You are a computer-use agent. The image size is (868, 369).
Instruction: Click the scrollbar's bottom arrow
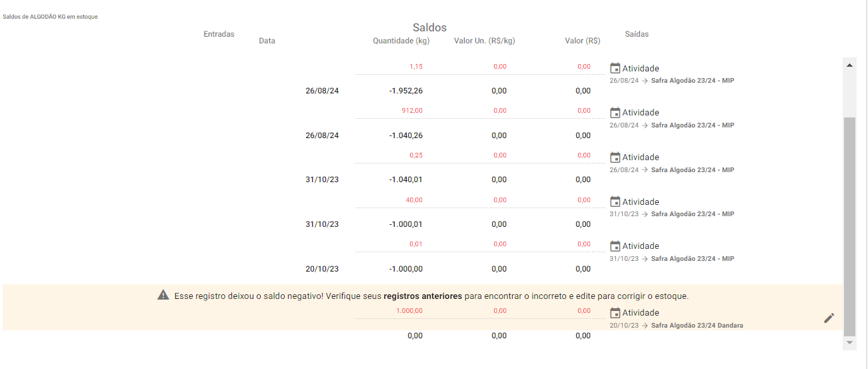coord(849,342)
